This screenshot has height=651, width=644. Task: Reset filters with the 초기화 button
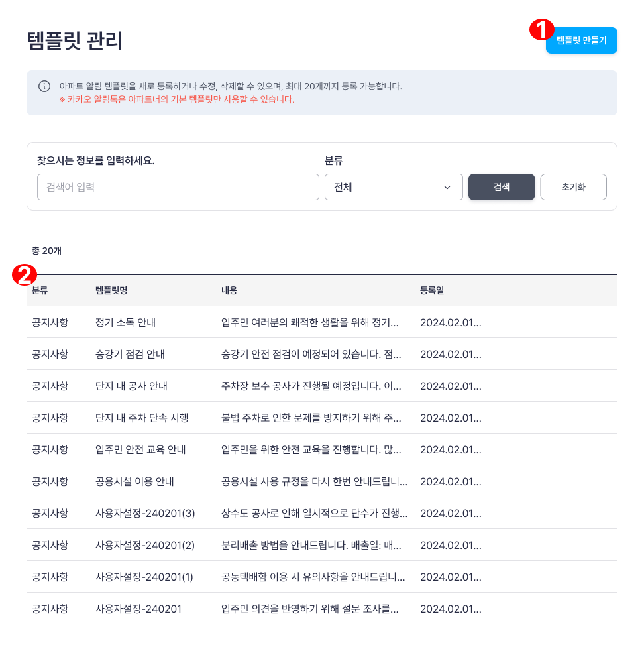tap(574, 187)
